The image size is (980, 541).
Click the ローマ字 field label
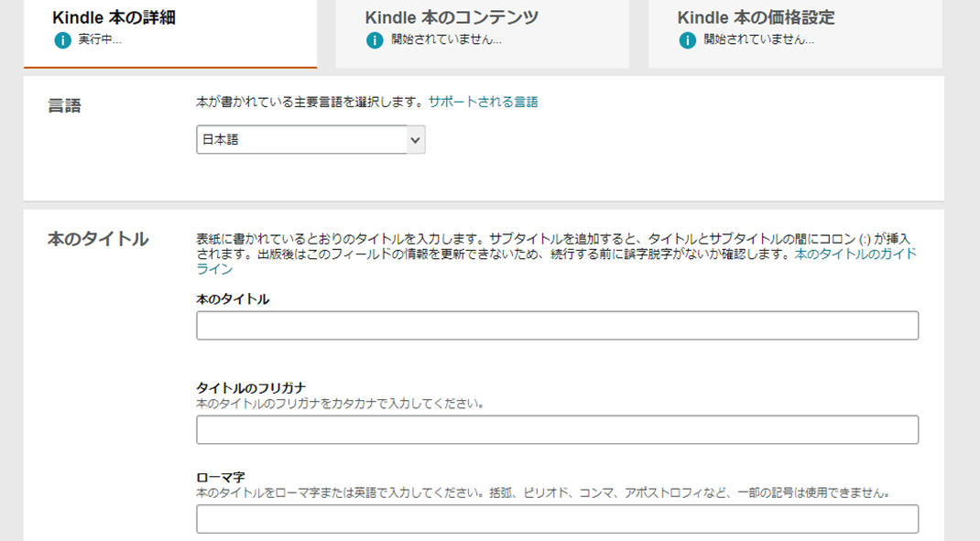coord(220,477)
